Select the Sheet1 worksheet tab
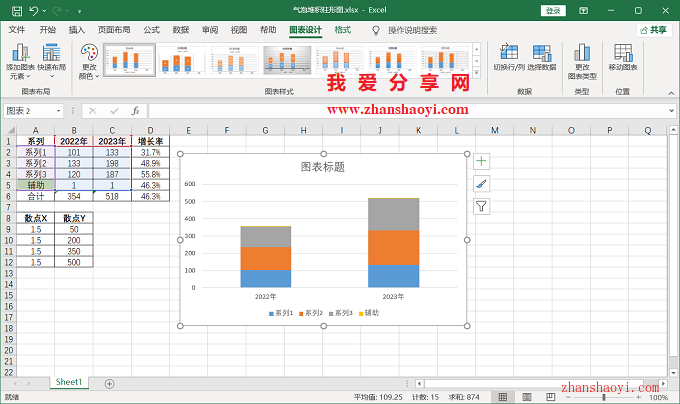680x404 pixels. click(x=69, y=382)
